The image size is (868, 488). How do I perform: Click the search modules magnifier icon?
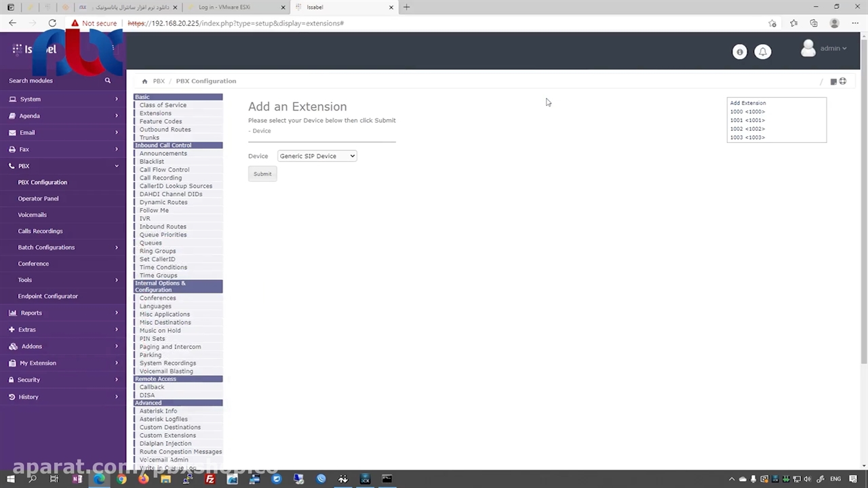pyautogui.click(x=107, y=81)
